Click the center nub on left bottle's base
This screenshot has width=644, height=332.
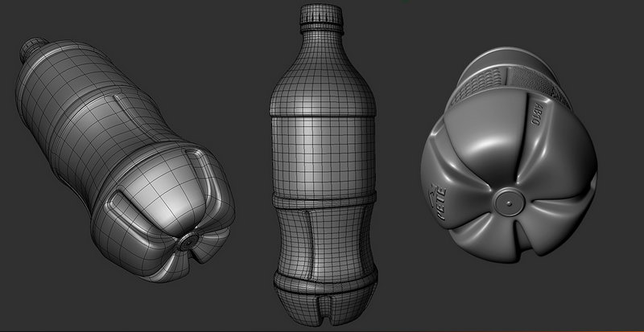click(189, 241)
